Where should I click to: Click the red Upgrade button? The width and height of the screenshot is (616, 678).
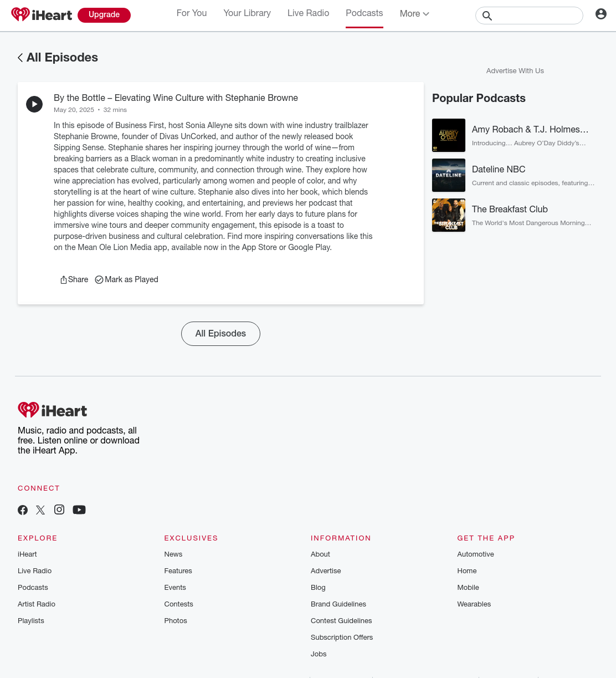coord(104,15)
